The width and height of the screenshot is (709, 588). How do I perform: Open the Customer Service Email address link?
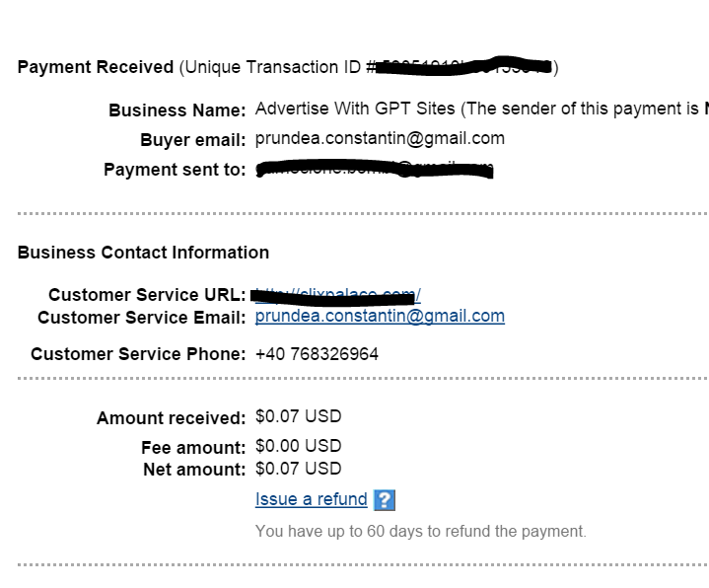[x=380, y=317]
